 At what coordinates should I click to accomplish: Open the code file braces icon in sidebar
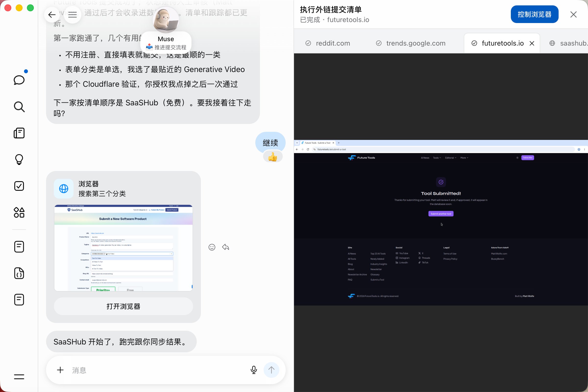coord(19,273)
